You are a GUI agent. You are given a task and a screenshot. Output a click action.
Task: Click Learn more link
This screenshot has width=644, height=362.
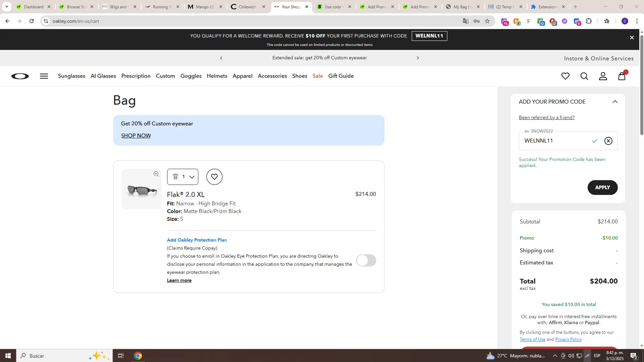tap(179, 280)
